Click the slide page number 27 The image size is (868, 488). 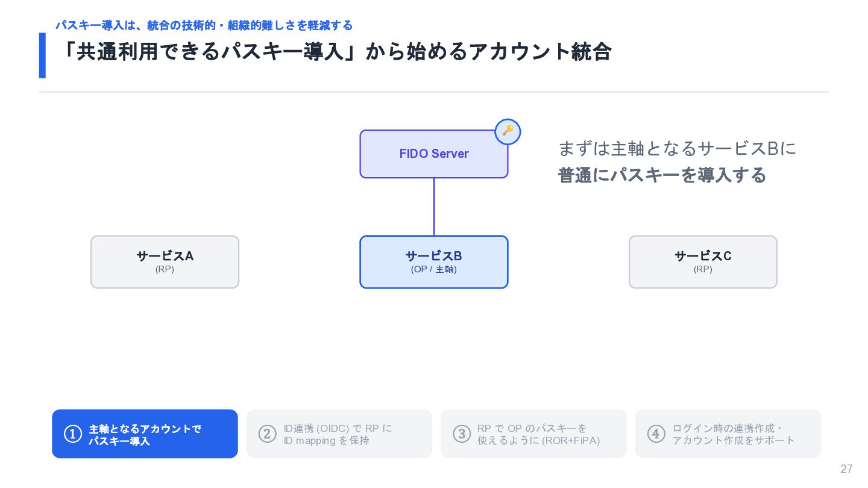(846, 469)
